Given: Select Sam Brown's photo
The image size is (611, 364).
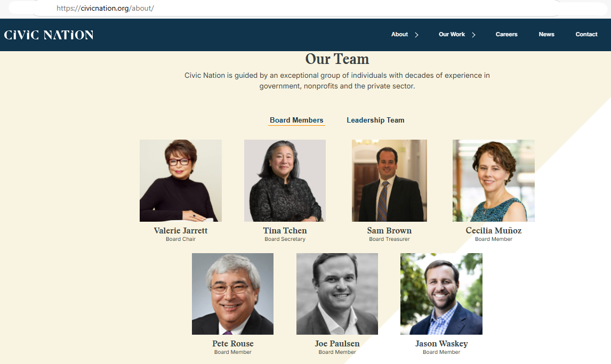Looking at the screenshot, I should point(389,181).
